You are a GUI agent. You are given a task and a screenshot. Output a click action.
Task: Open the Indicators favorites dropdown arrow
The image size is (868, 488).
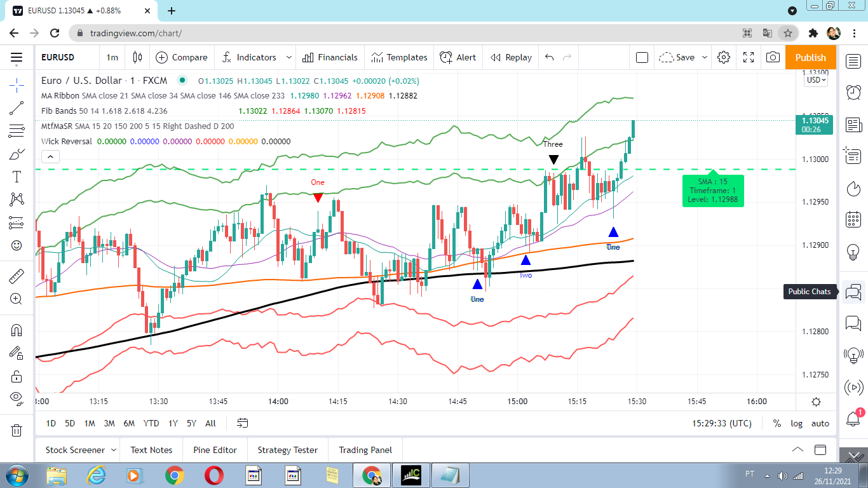pos(288,57)
